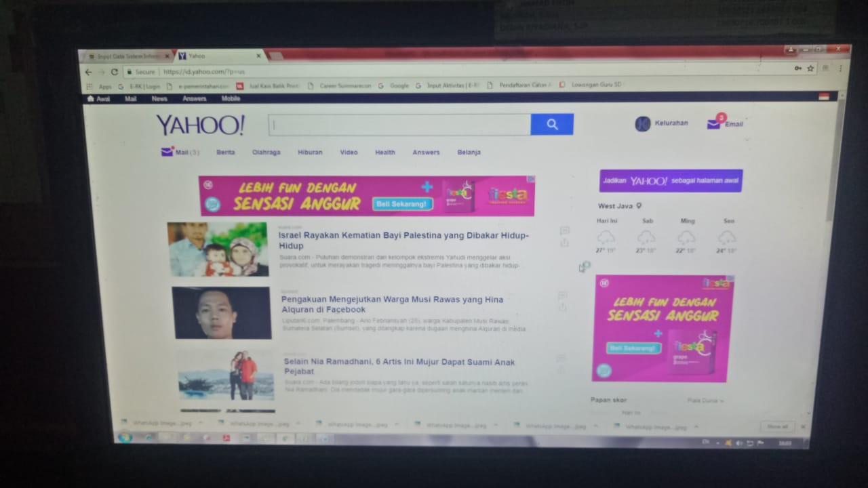
Task: Open the Windows Start menu
Action: [x=125, y=438]
